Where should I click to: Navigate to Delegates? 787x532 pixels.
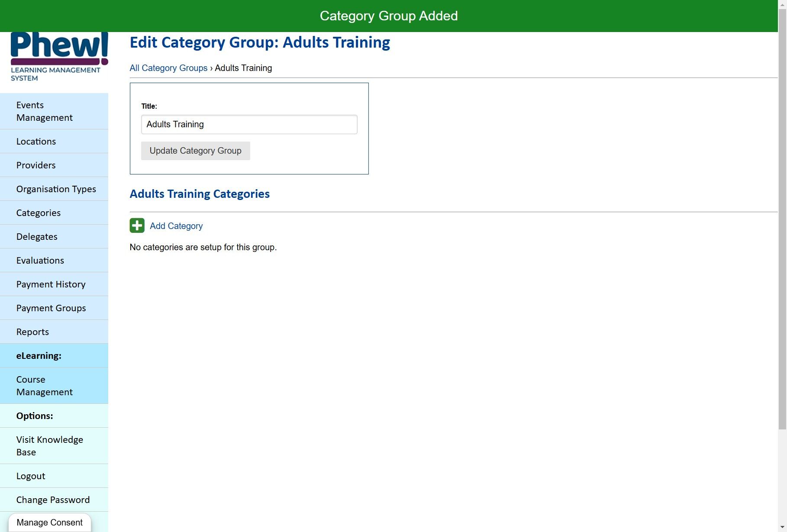pos(37,237)
